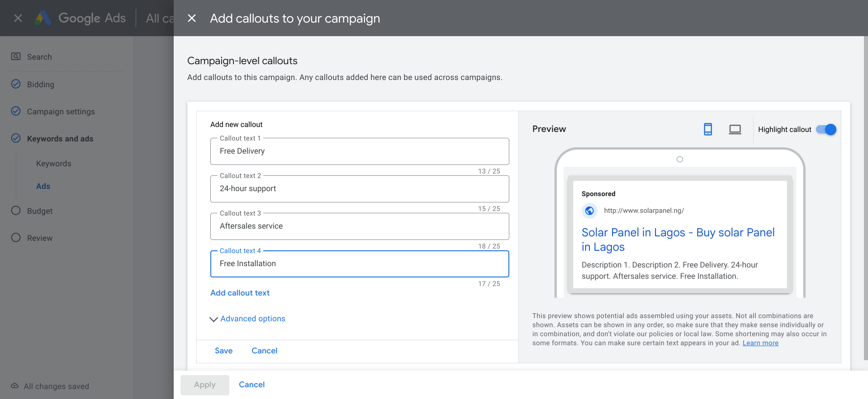Image resolution: width=868 pixels, height=399 pixels.
Task: Click the Bidding step checkmark icon
Action: 16,84
